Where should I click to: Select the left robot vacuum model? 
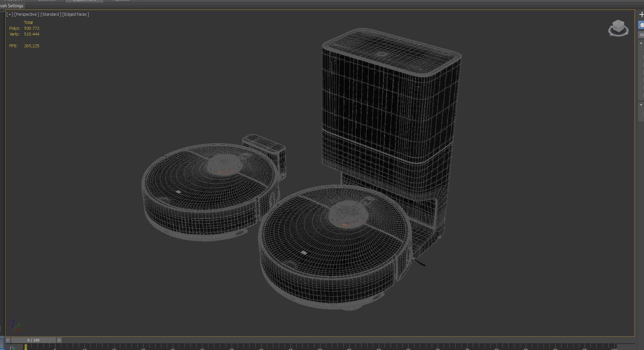(210, 192)
